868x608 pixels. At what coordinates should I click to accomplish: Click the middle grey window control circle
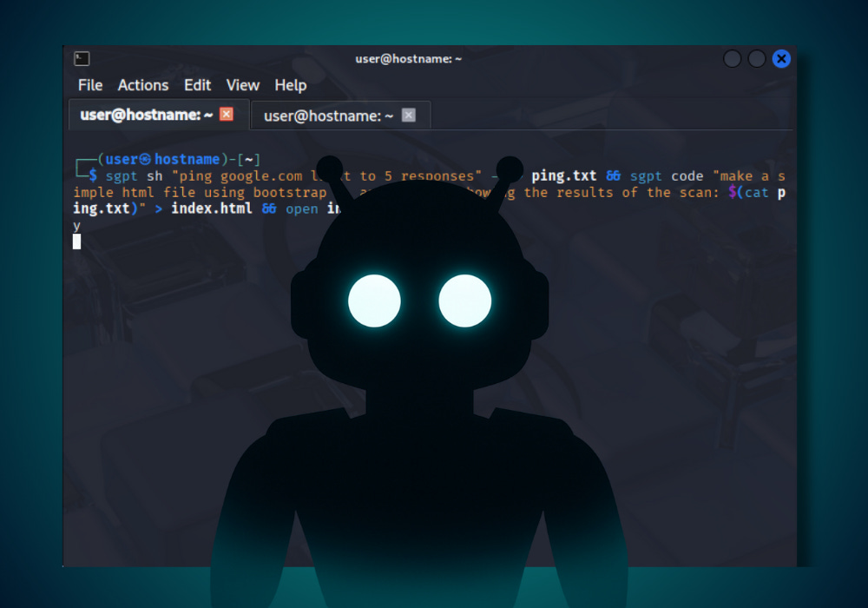pos(756,58)
